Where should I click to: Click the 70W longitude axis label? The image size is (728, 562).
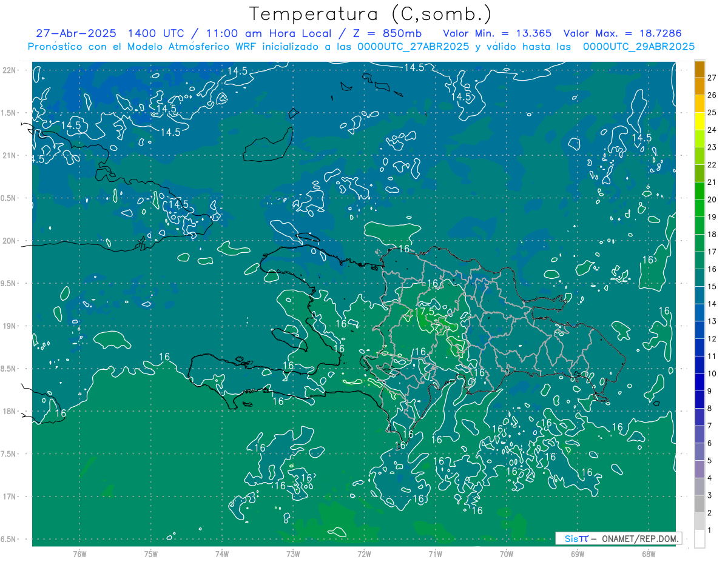point(506,554)
